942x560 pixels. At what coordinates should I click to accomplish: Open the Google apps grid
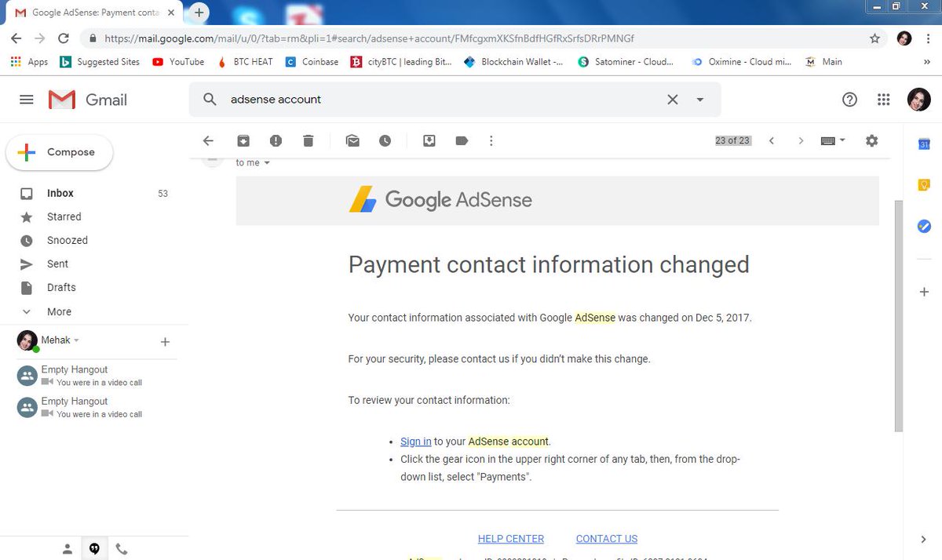point(884,100)
